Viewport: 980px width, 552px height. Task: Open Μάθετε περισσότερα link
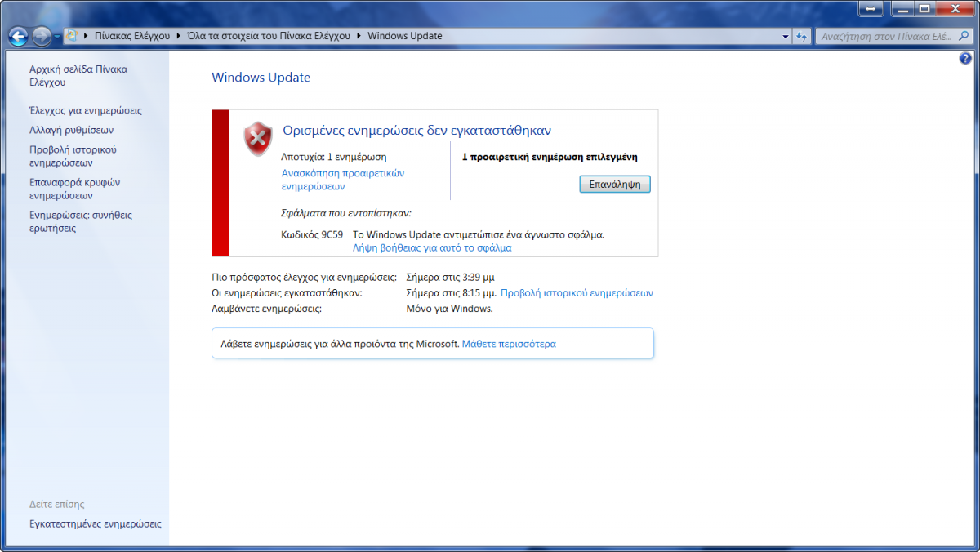(x=509, y=344)
